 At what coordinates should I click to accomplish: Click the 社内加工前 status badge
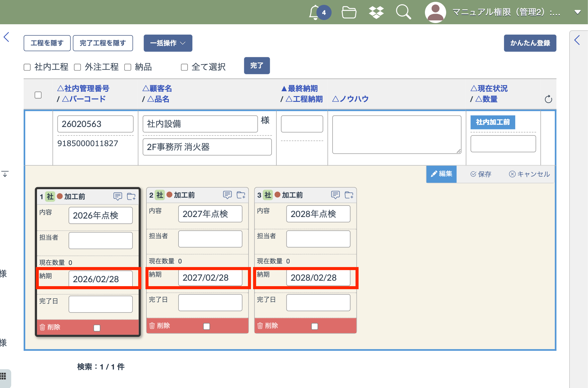point(493,122)
